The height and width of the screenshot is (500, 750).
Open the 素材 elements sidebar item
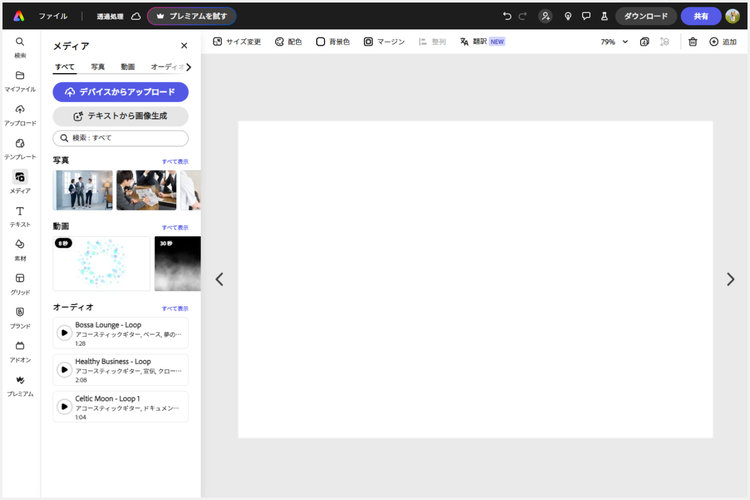click(20, 250)
